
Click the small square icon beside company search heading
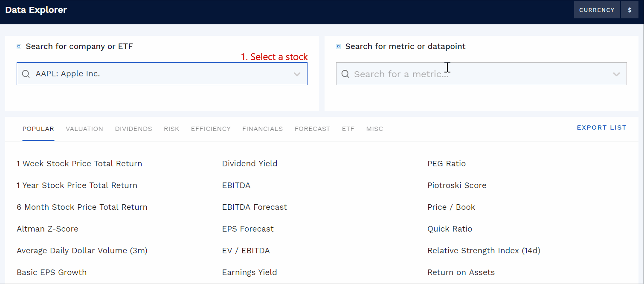(x=19, y=46)
